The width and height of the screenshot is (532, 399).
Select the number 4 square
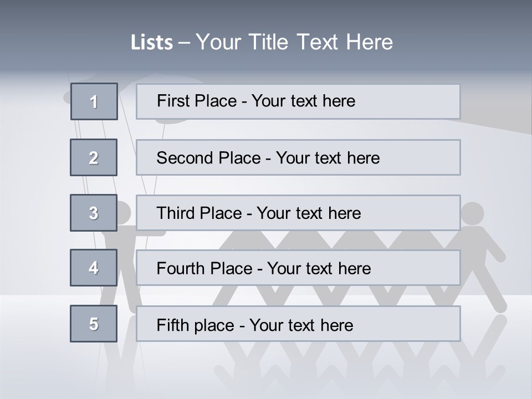point(94,268)
